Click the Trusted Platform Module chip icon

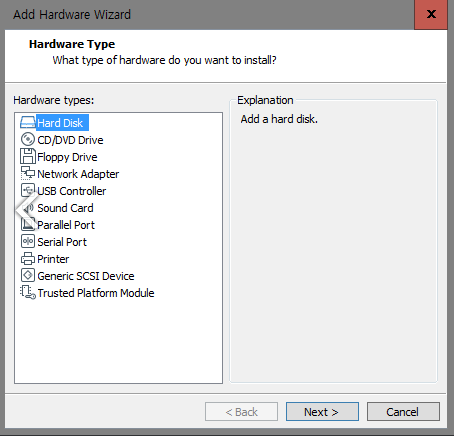[x=28, y=293]
